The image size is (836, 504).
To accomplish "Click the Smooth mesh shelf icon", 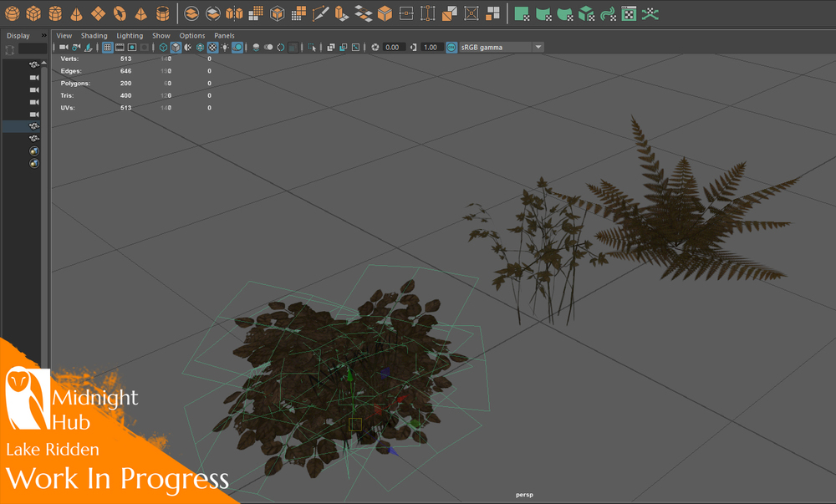I will click(x=256, y=13).
